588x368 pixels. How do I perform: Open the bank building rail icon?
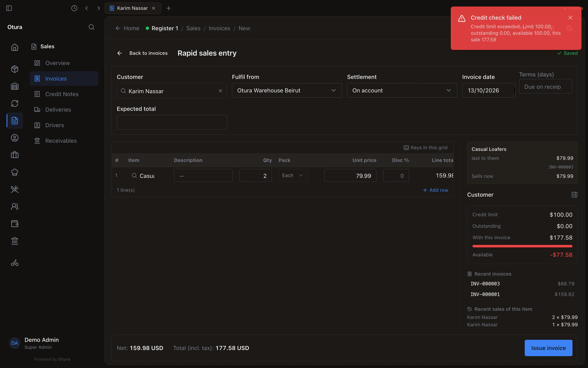[14, 241]
